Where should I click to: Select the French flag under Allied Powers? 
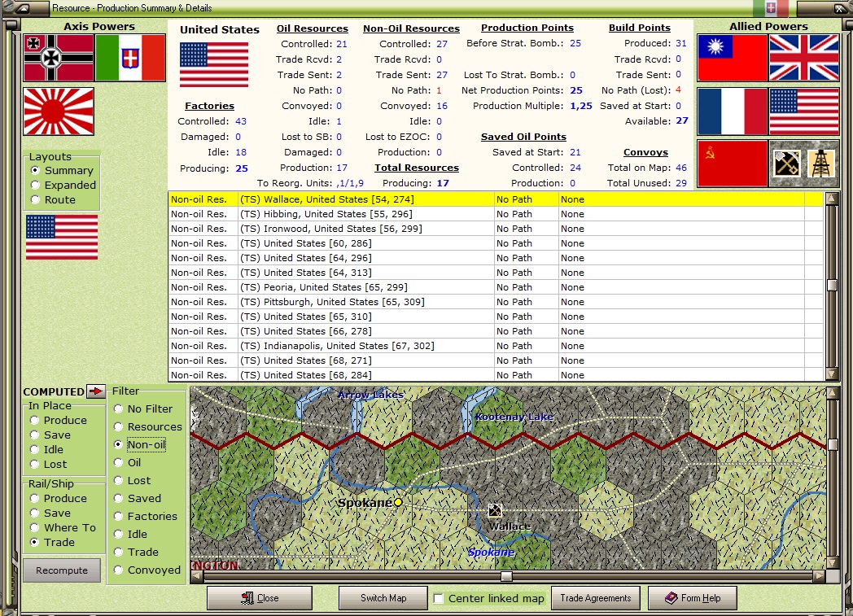click(733, 111)
